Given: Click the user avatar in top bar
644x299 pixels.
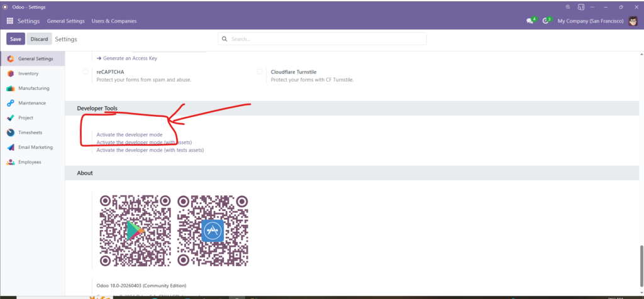Looking at the screenshot, I should 633,21.
